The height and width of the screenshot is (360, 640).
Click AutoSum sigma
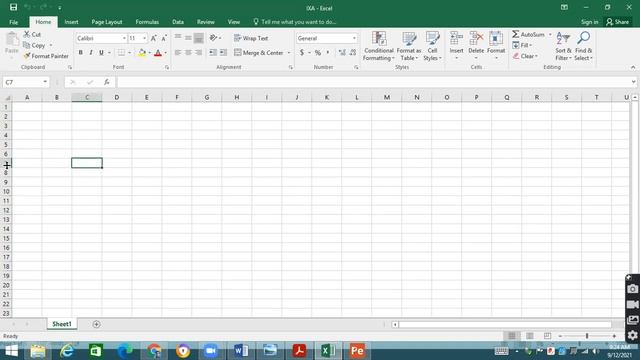tap(516, 34)
